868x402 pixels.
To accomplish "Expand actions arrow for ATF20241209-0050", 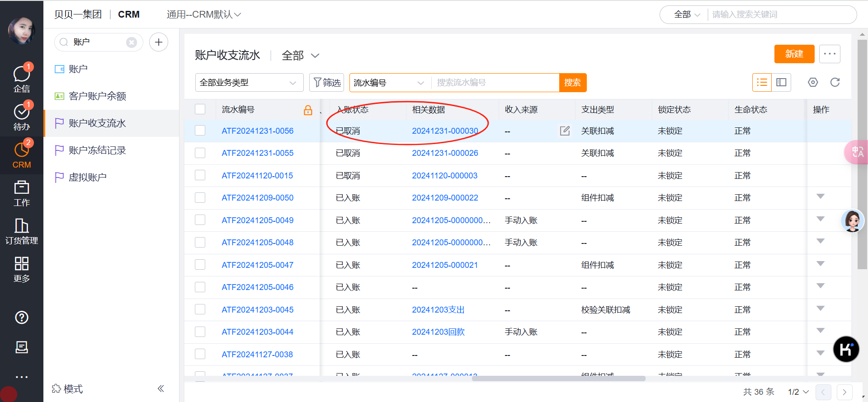I will [x=821, y=196].
